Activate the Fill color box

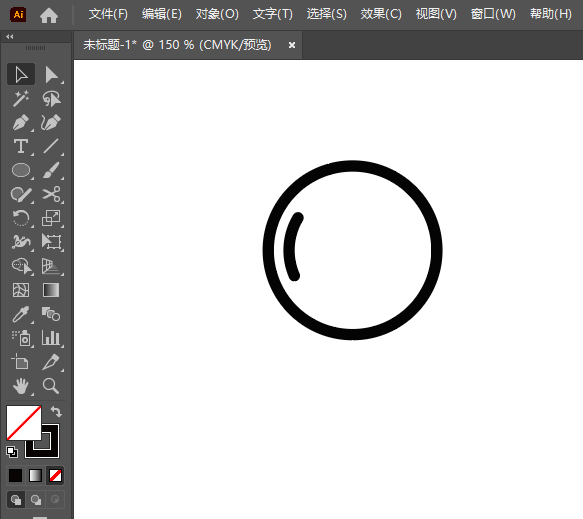23,423
